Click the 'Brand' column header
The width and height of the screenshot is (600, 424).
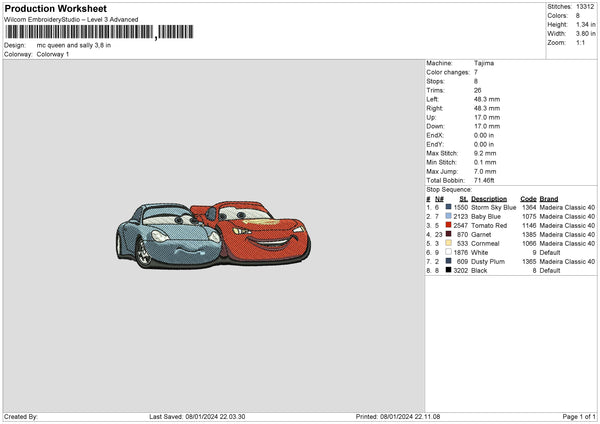[x=549, y=199]
